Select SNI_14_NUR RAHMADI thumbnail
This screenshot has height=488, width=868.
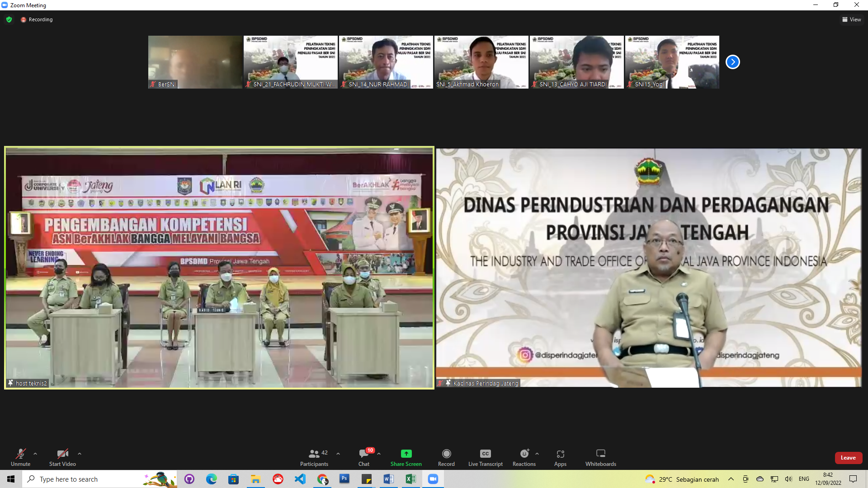click(386, 62)
